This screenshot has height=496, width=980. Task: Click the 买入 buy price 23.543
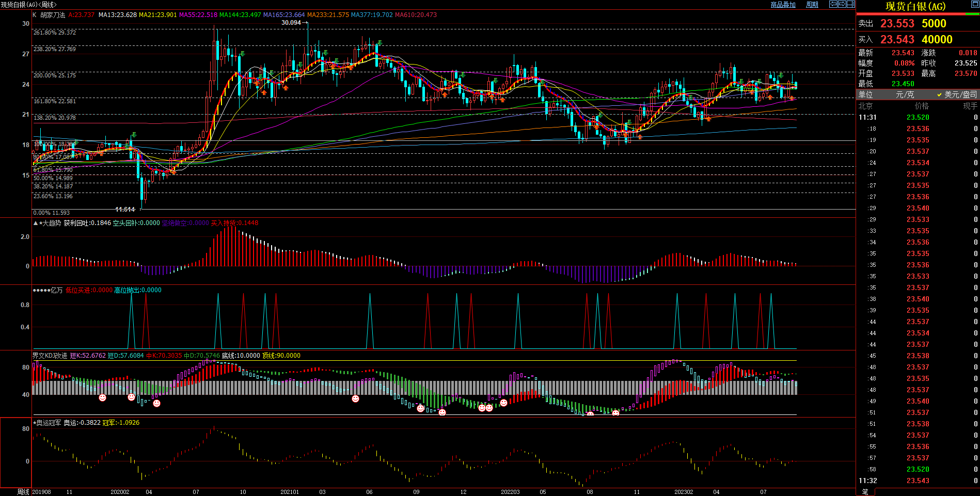(x=897, y=40)
